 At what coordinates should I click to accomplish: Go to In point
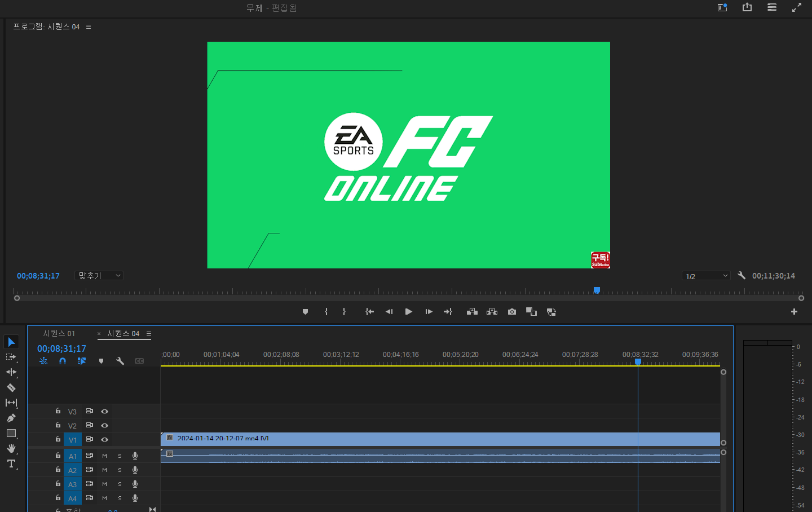[369, 312]
